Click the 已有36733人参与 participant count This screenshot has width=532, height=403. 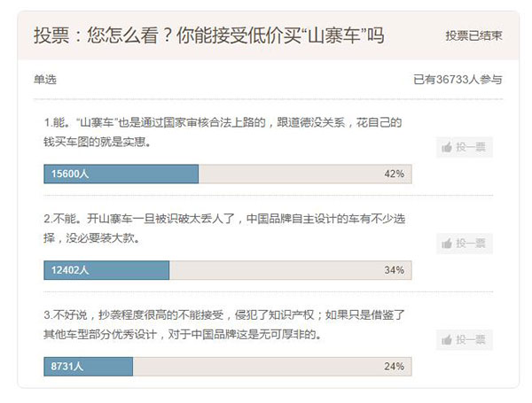pos(458,80)
